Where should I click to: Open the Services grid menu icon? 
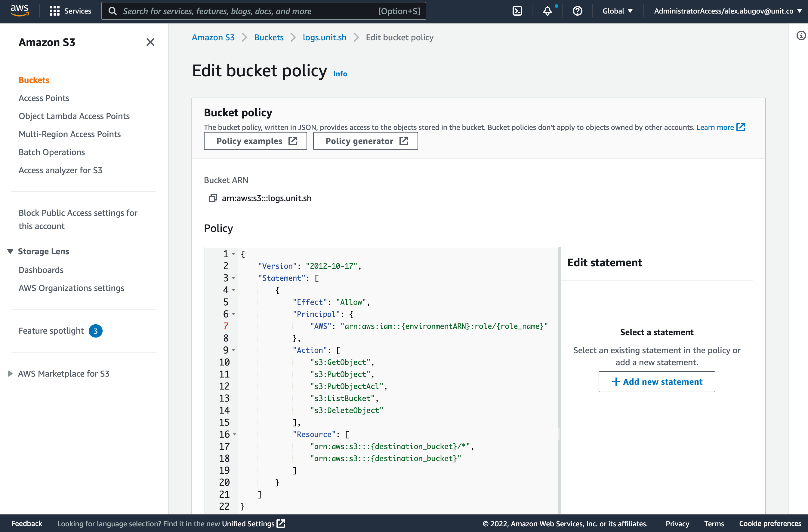point(54,11)
